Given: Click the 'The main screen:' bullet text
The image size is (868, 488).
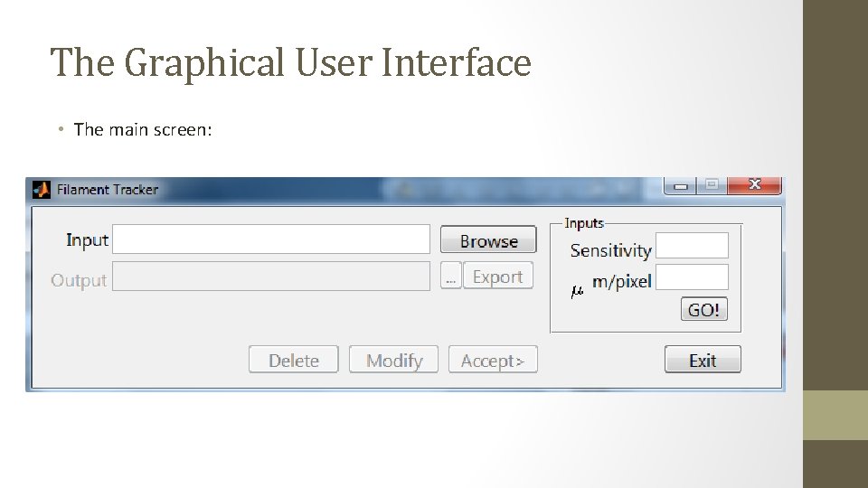Looking at the screenshot, I should [143, 129].
